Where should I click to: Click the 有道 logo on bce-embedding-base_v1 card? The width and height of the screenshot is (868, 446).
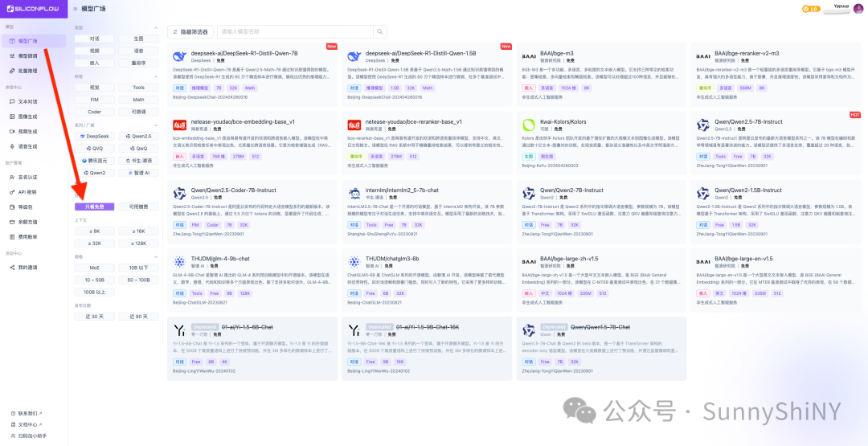pyautogui.click(x=180, y=125)
